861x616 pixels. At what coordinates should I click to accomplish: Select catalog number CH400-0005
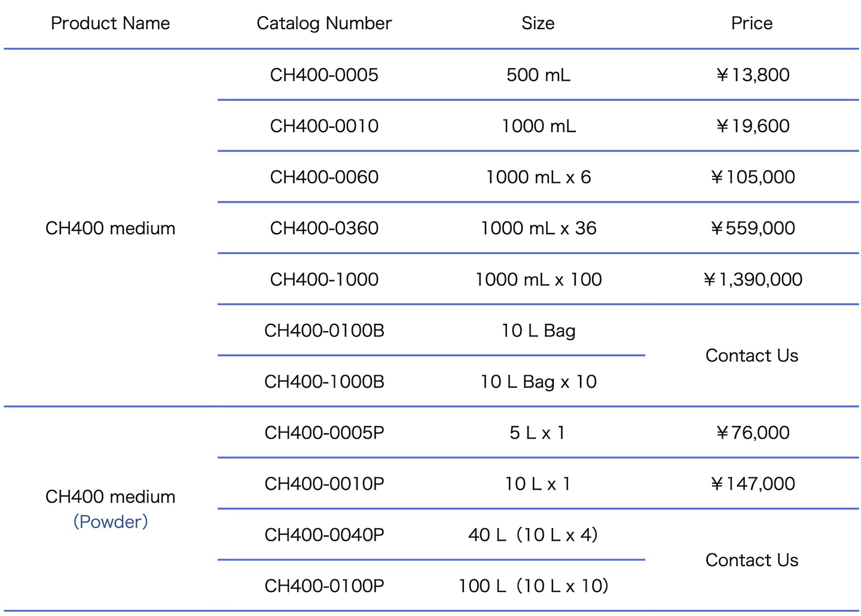coord(324,75)
